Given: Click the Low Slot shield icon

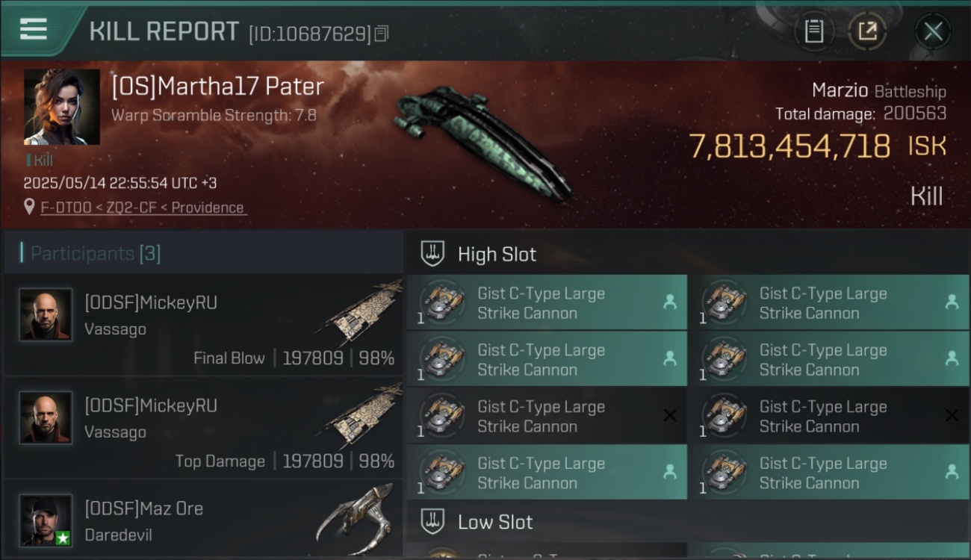Looking at the screenshot, I should pyautogui.click(x=432, y=521).
